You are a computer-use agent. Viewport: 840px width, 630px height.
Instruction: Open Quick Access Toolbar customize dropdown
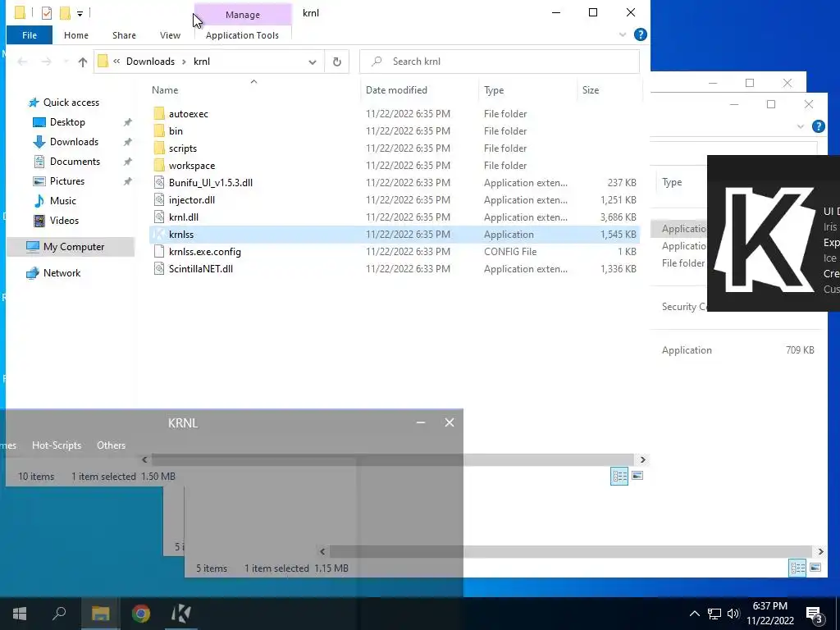80,13
